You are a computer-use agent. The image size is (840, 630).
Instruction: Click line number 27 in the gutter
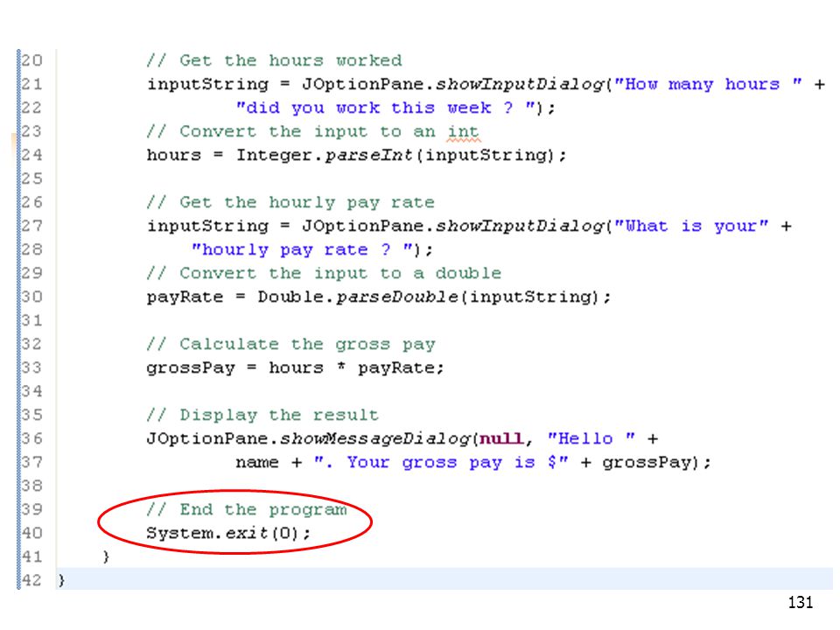pos(31,226)
